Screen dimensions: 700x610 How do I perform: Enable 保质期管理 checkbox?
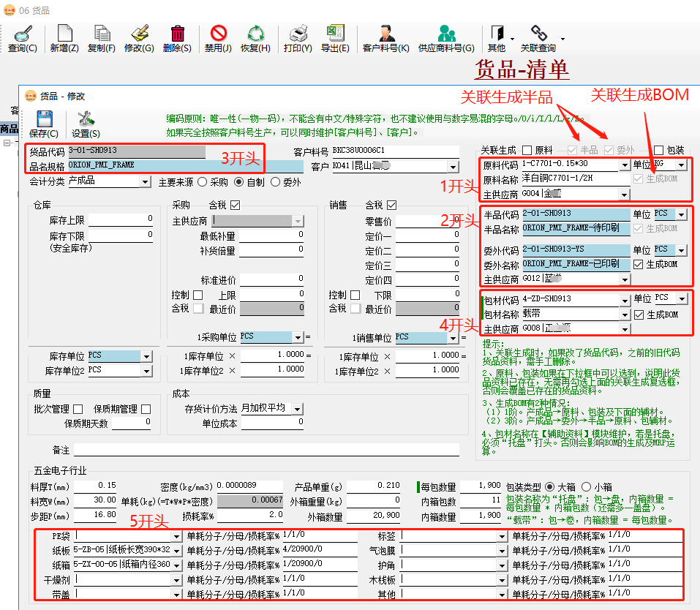[146, 409]
